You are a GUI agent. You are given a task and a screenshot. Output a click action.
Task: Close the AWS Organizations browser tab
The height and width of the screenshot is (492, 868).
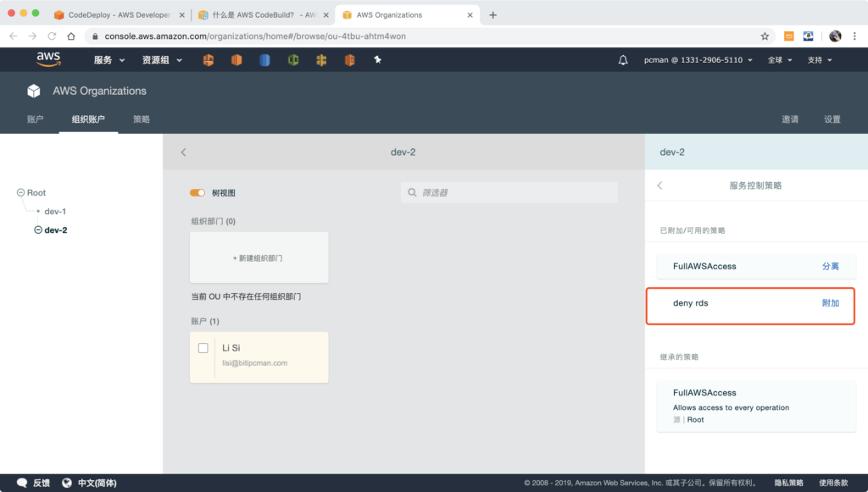[x=470, y=15]
